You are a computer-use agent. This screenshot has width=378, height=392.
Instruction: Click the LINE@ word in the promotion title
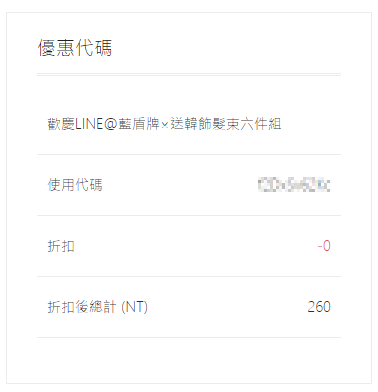click(96, 124)
